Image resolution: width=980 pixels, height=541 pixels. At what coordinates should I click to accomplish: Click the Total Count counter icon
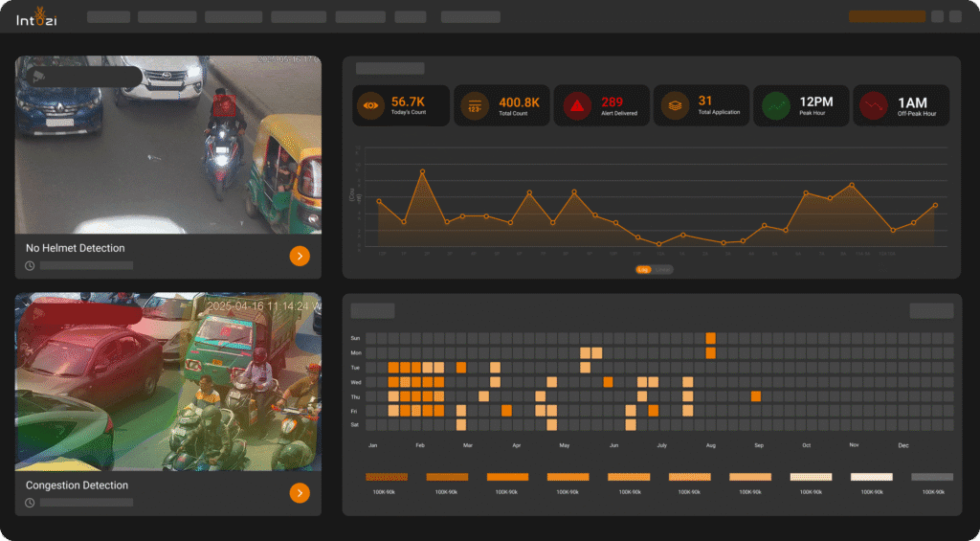coord(475,105)
